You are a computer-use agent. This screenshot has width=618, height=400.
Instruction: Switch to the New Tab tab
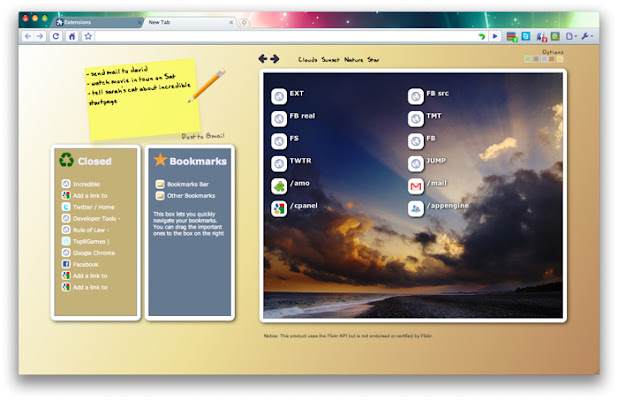[190, 22]
